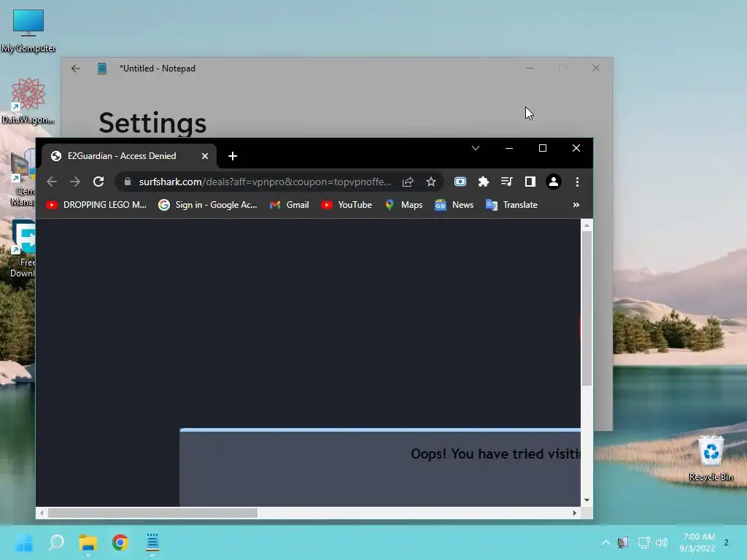Image resolution: width=747 pixels, height=560 pixels.
Task: Open a new Chrome tab
Action: tap(233, 156)
